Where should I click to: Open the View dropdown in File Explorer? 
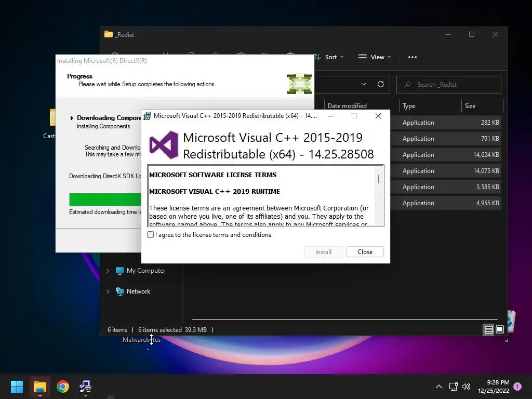(x=375, y=57)
